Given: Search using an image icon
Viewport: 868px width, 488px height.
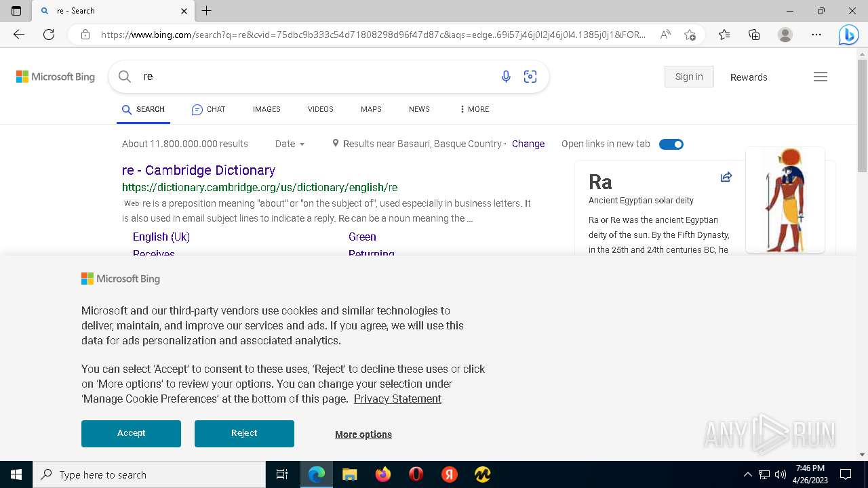Looking at the screenshot, I should (x=530, y=77).
